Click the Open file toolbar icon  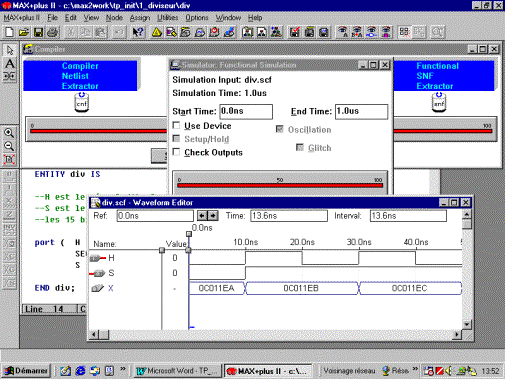pyautogui.click(x=24, y=32)
